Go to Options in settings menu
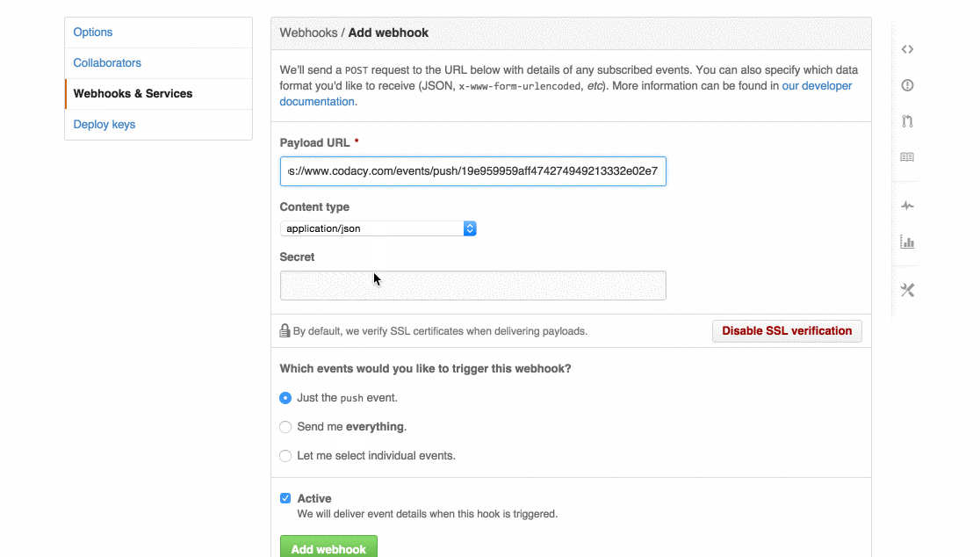Image resolution: width=980 pixels, height=557 pixels. tap(93, 33)
